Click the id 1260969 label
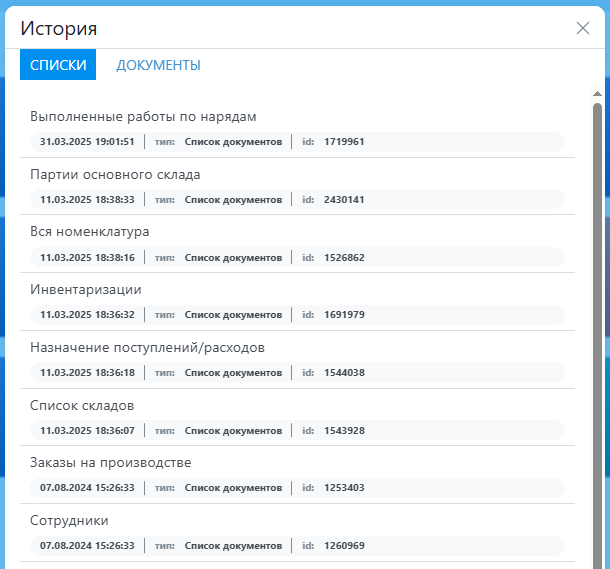Screen dimensions: 610x569 [x=344, y=546]
